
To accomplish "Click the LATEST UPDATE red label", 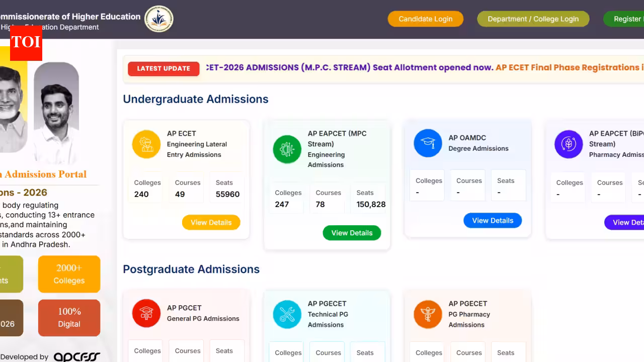I will (x=164, y=68).
